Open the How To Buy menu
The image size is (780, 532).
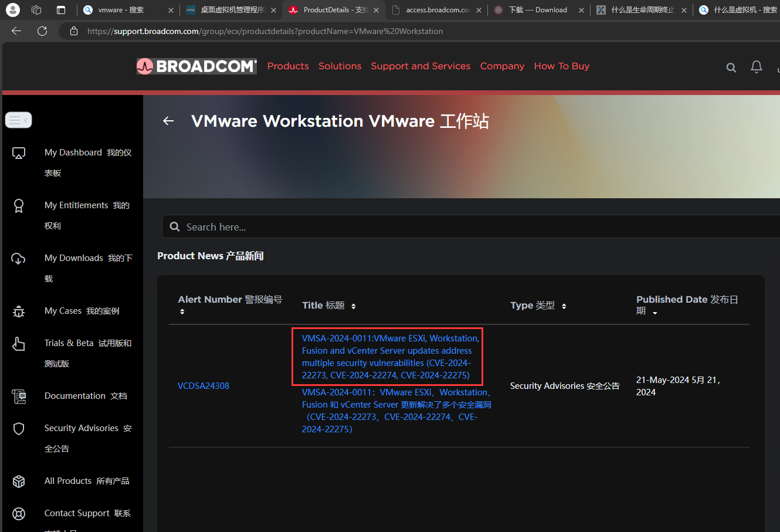562,66
